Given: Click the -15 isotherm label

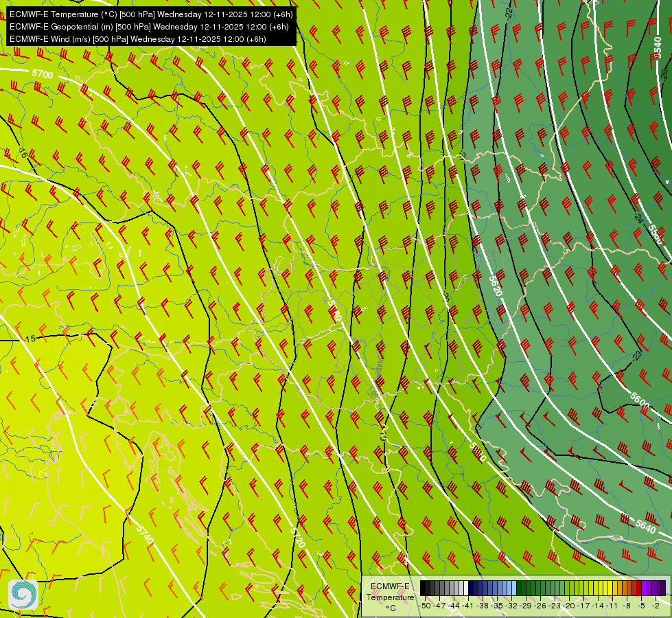Looking at the screenshot, I should [30, 339].
